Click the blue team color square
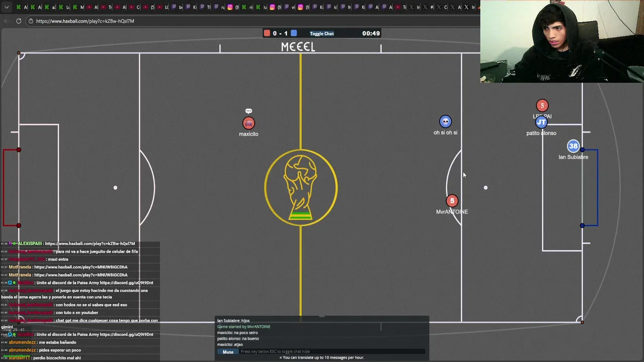 294,33
